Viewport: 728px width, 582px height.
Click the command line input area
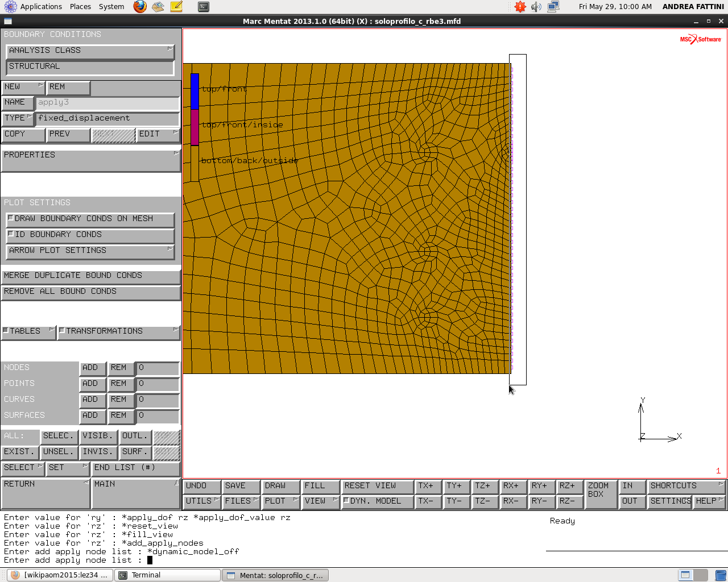click(x=272, y=560)
